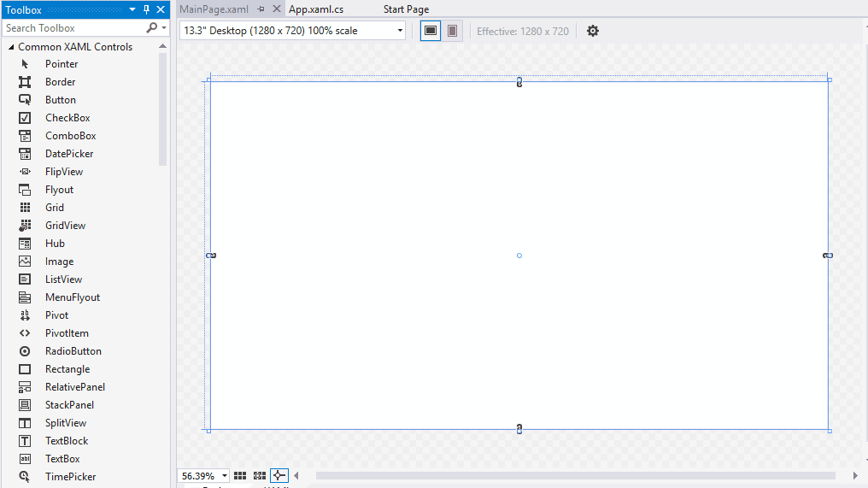
Task: Pick the Hub control icon
Action: point(25,244)
